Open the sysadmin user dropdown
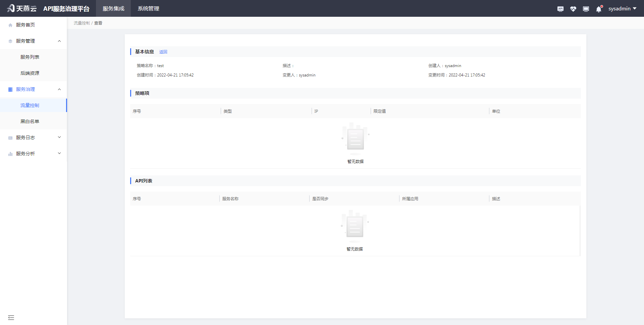 (622, 9)
